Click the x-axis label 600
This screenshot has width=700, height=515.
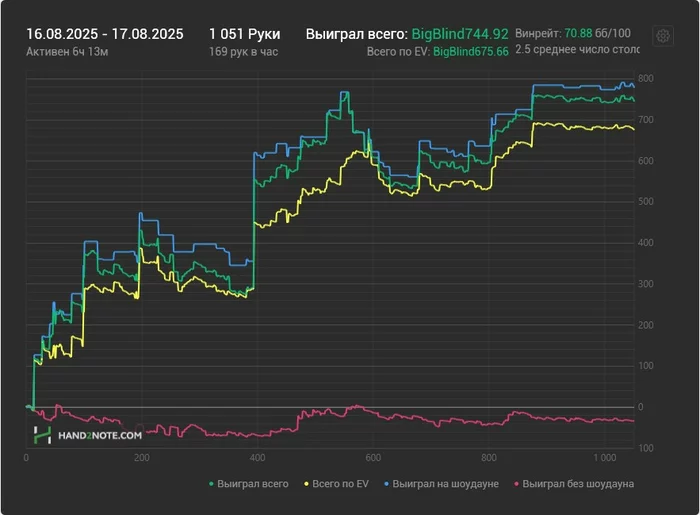click(x=373, y=458)
